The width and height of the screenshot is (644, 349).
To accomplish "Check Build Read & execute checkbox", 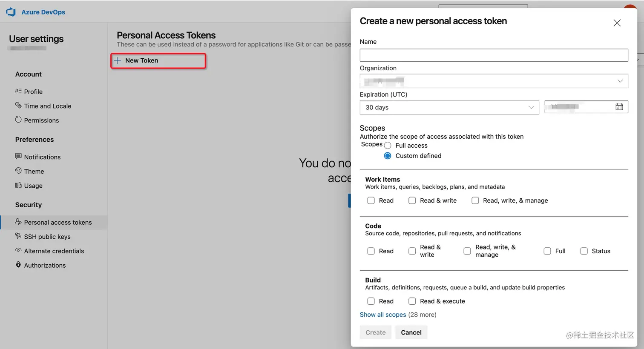I will coord(412,301).
